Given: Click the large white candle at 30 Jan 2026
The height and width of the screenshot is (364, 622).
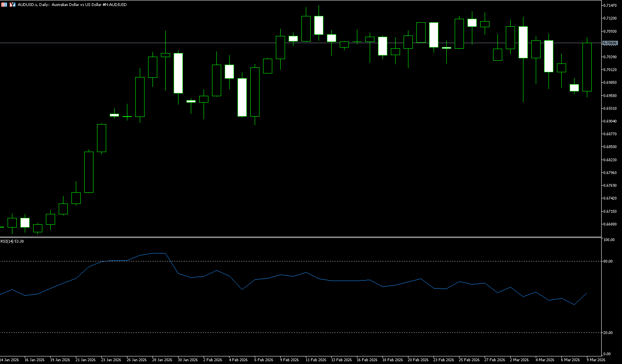Looking at the screenshot, I should tap(178, 73).
